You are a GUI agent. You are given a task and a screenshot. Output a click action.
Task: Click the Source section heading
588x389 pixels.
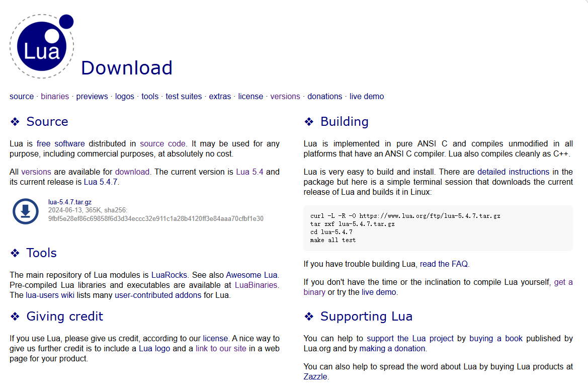[47, 122]
